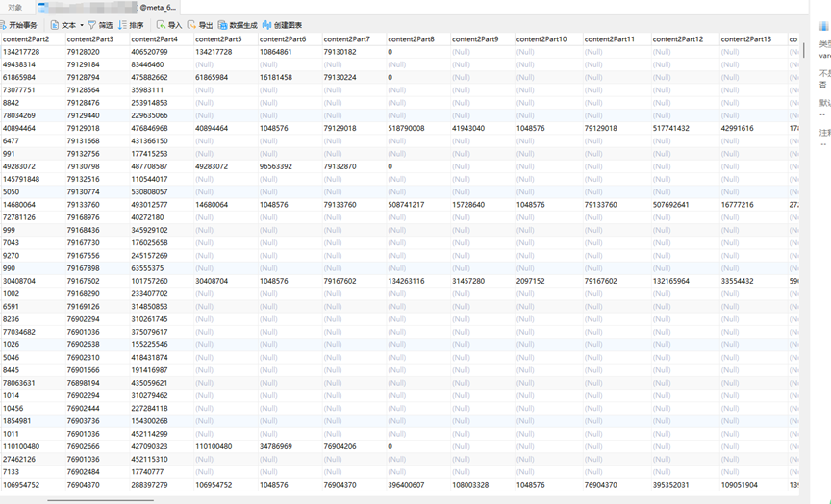The width and height of the screenshot is (831, 504).
Task: Click the Begin Transaction (开始事务) button
Action: pos(19,25)
